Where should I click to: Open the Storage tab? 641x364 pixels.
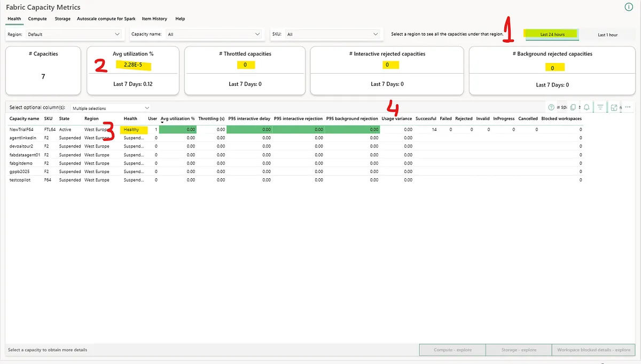coord(62,19)
